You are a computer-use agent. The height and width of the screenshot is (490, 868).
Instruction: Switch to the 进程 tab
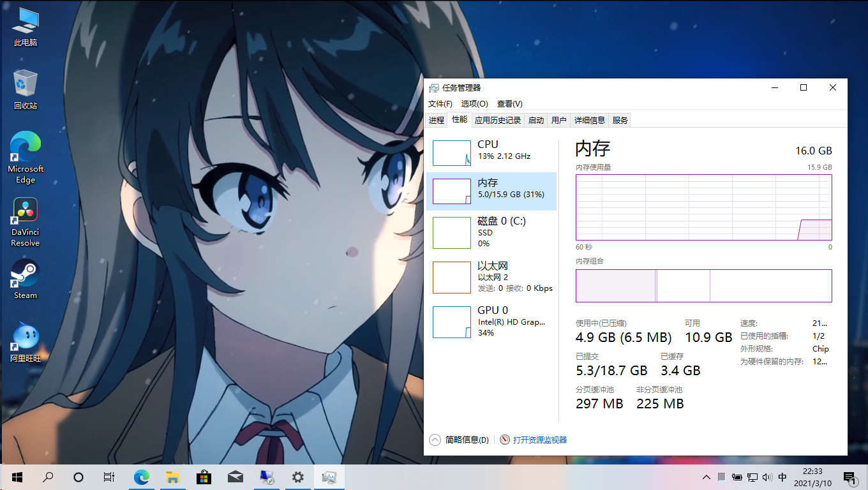point(437,120)
